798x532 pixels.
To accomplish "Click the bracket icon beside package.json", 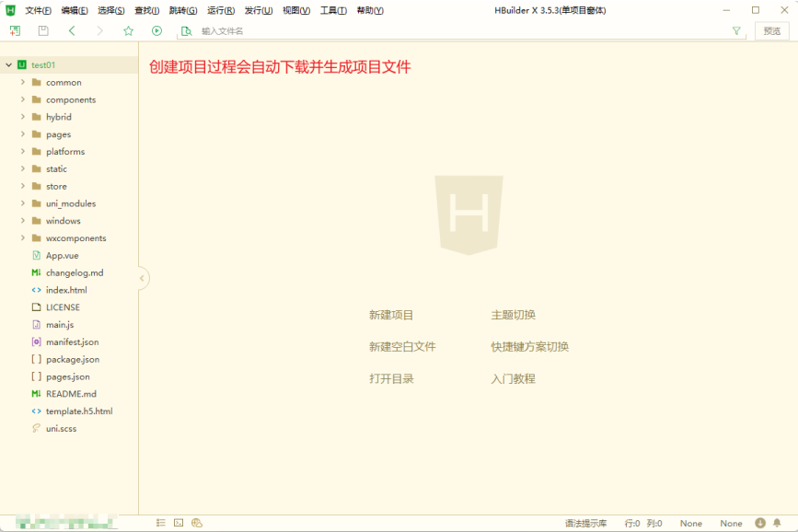I will (x=36, y=359).
